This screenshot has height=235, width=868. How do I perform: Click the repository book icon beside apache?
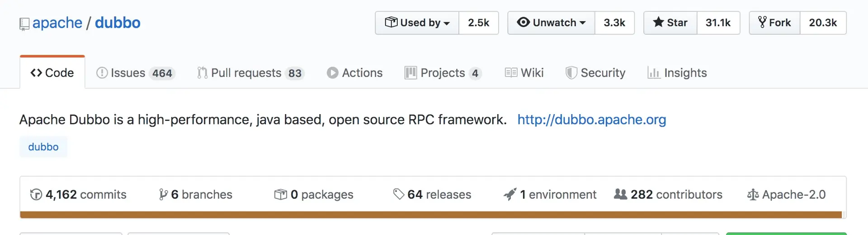coord(24,24)
